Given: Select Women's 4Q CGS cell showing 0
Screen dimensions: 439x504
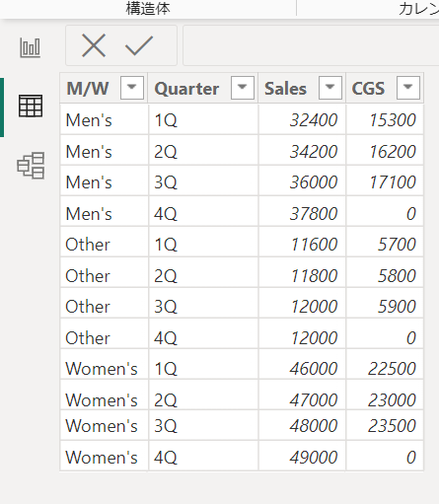Looking at the screenshot, I should pos(385,457).
